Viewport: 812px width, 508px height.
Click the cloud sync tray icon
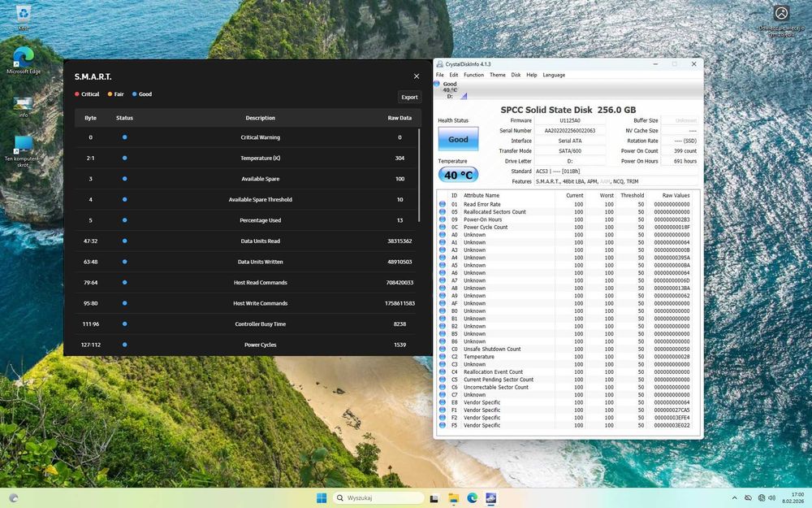coord(749,498)
